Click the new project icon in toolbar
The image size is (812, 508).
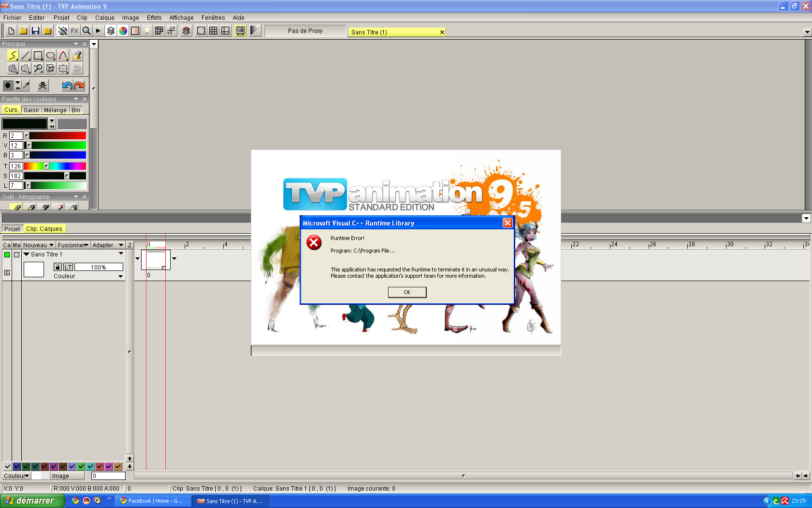(11, 30)
